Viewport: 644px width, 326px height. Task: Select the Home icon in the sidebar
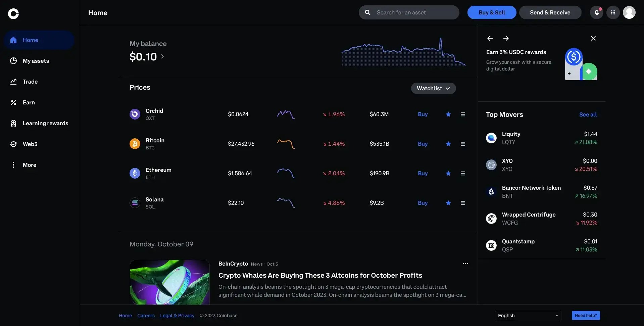tap(13, 40)
